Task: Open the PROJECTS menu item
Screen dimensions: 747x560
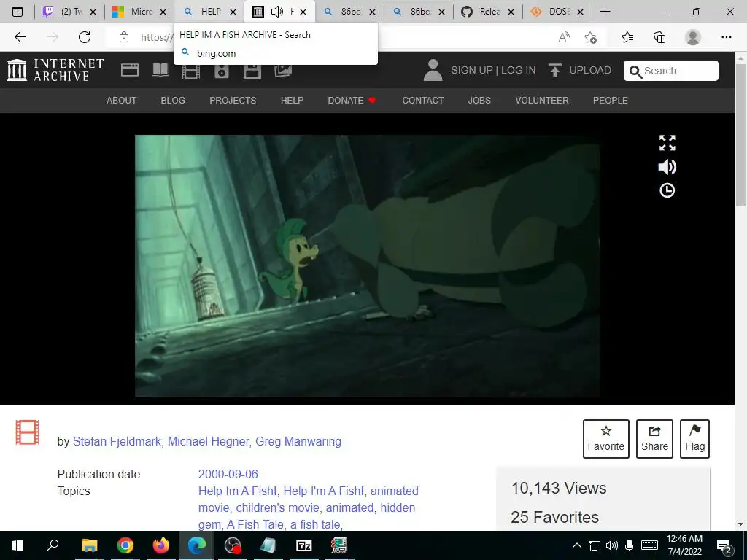Action: 233,101
